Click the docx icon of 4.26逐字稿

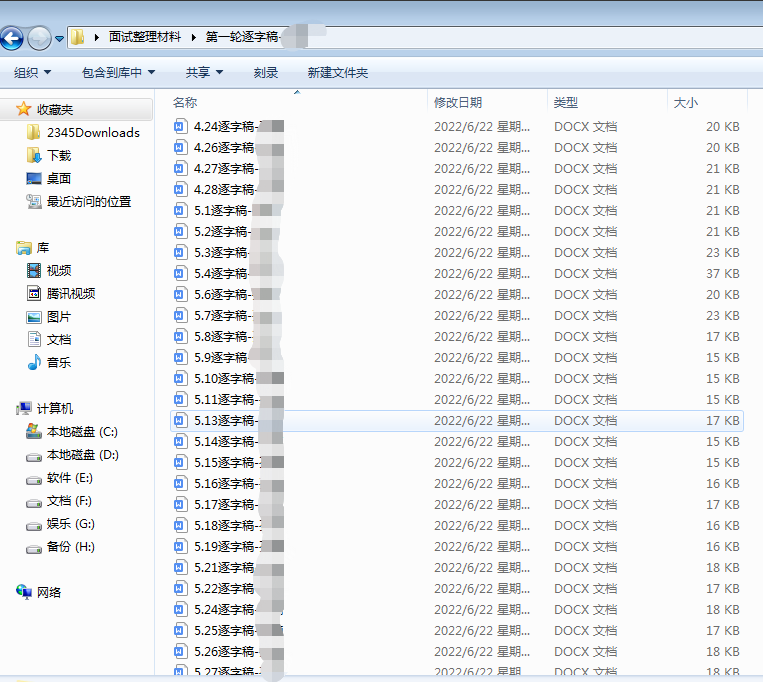(180, 147)
